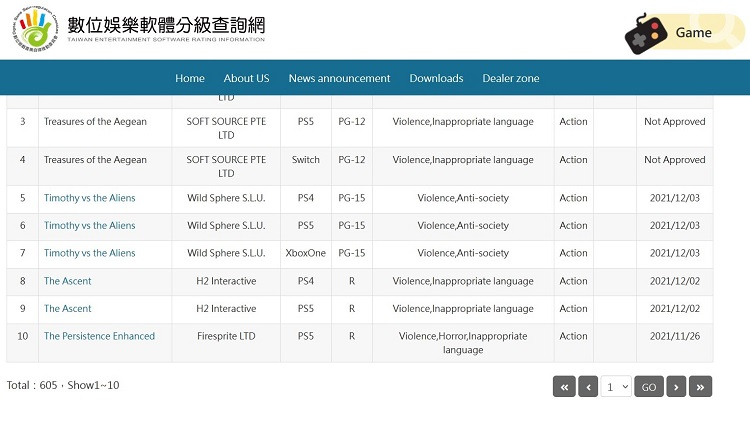Click PG-15 rating in row 6

coord(352,225)
